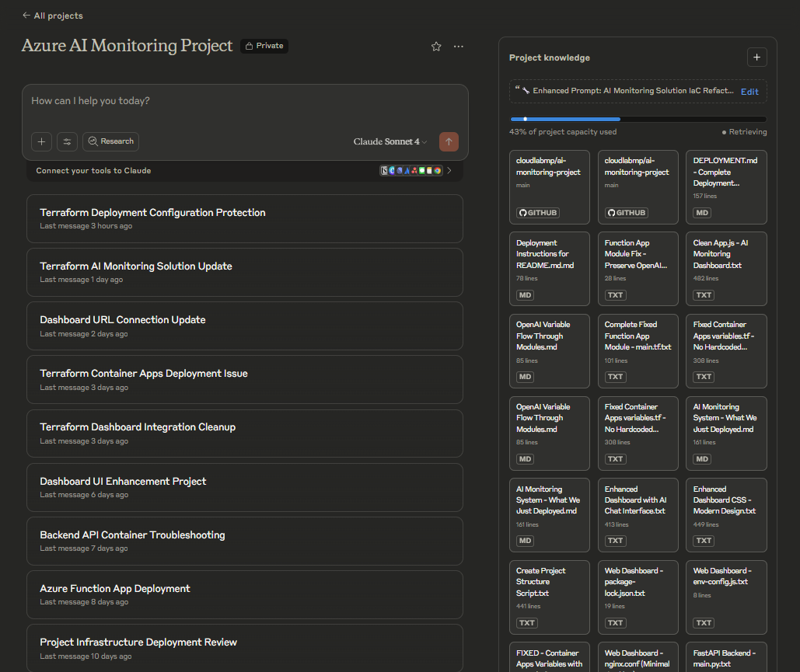The image size is (800, 672).
Task: Open Create Project Structure Script.txt card
Action: pyautogui.click(x=550, y=597)
